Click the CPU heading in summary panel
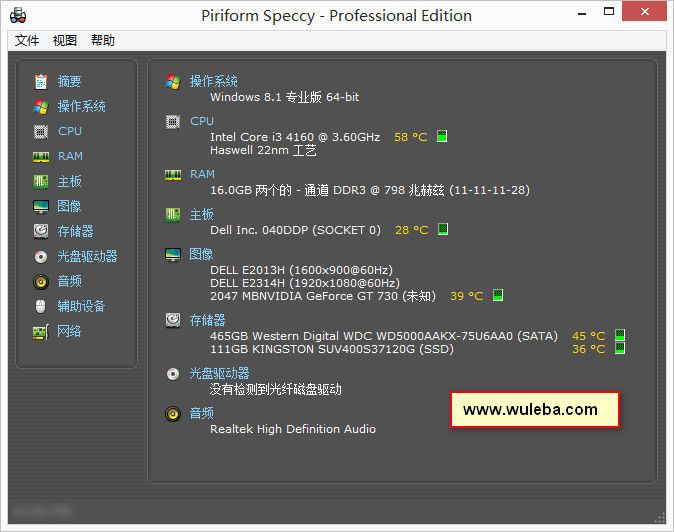This screenshot has width=674, height=532. (202, 121)
